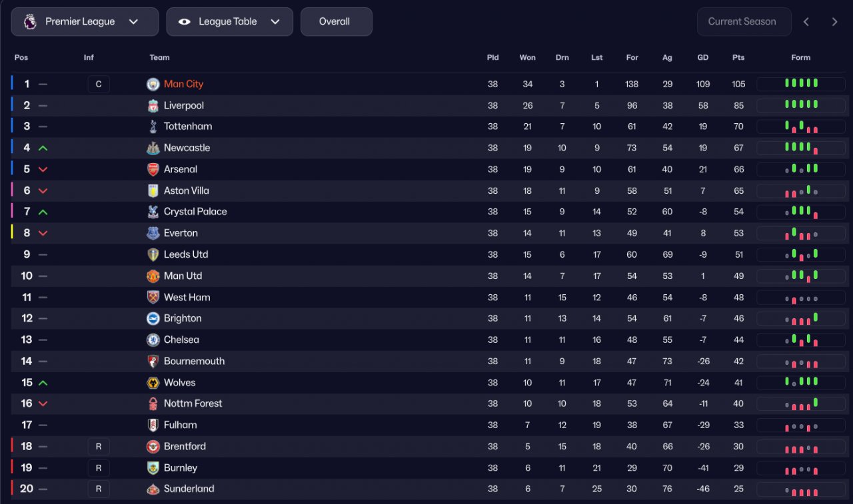Click the Tottenham club crest
The height and width of the screenshot is (504, 853).
pyautogui.click(x=153, y=126)
